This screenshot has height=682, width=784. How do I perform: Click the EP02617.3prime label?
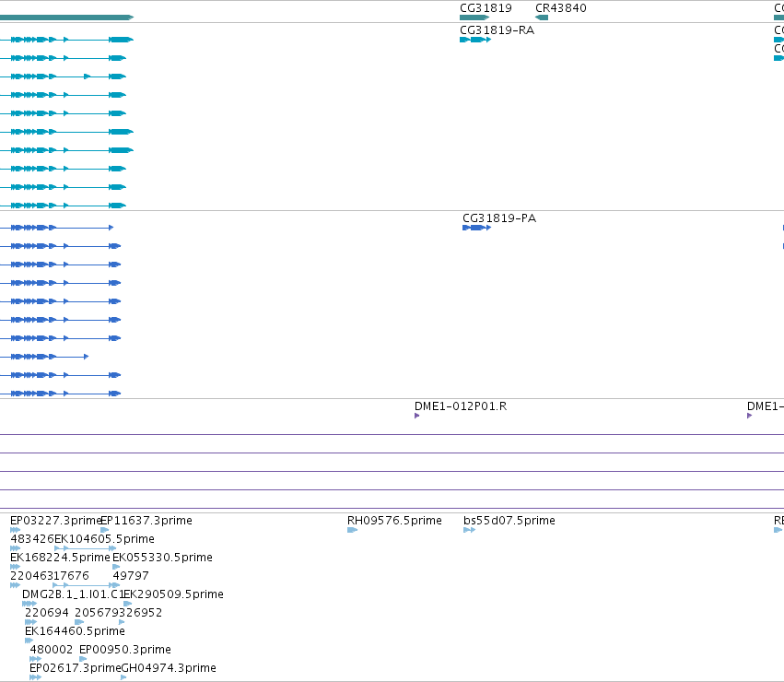(76, 668)
